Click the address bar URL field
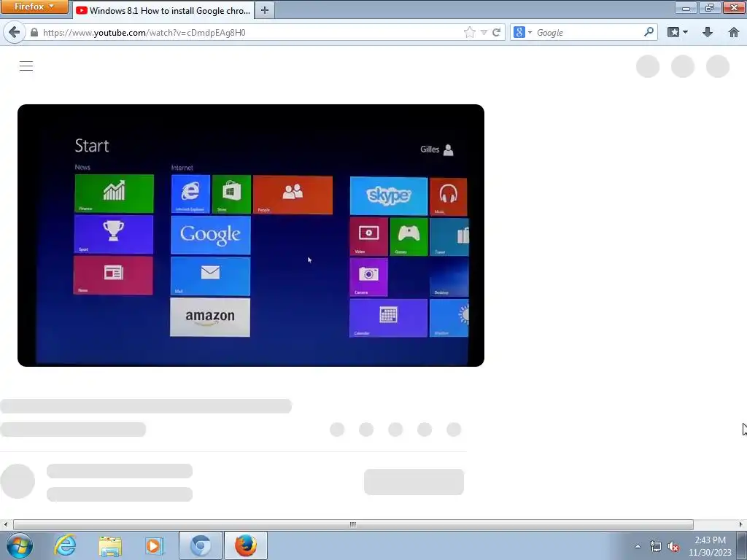Image resolution: width=747 pixels, height=560 pixels. 248,32
